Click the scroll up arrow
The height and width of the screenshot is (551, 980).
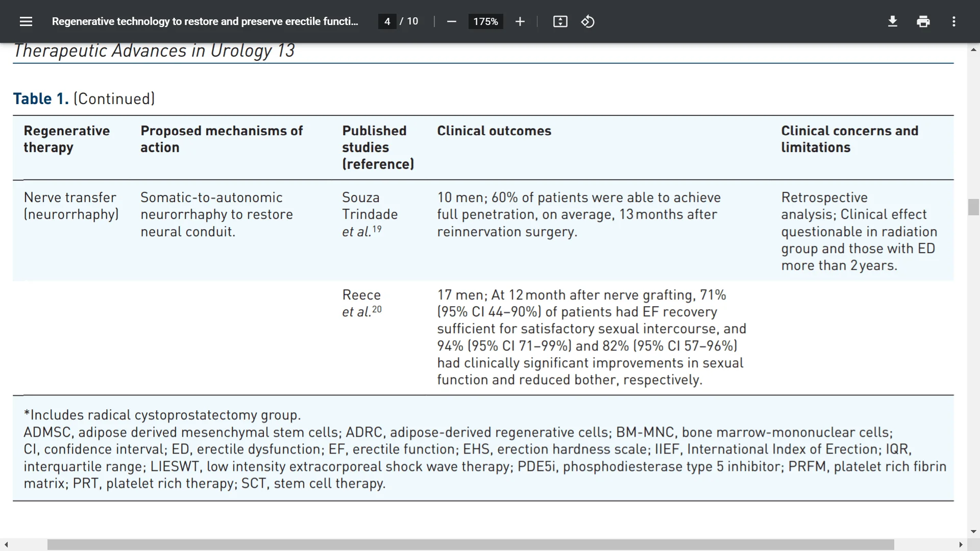coord(973,49)
